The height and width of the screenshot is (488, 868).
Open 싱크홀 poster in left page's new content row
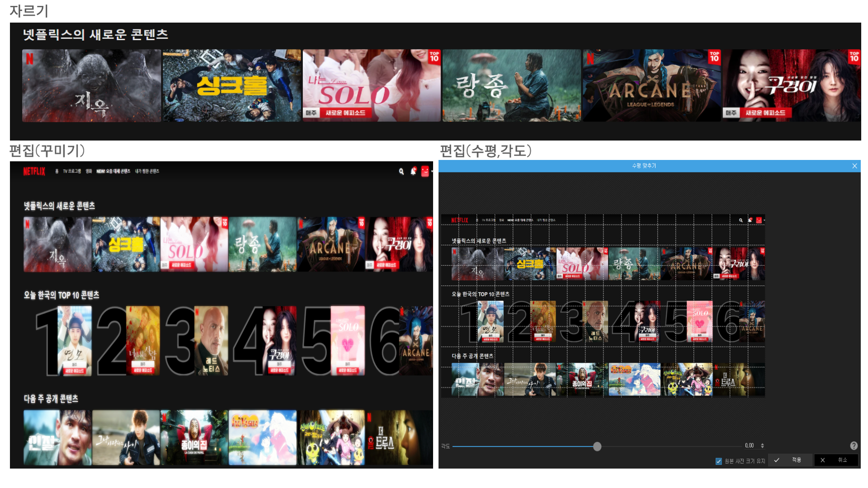[x=126, y=244]
